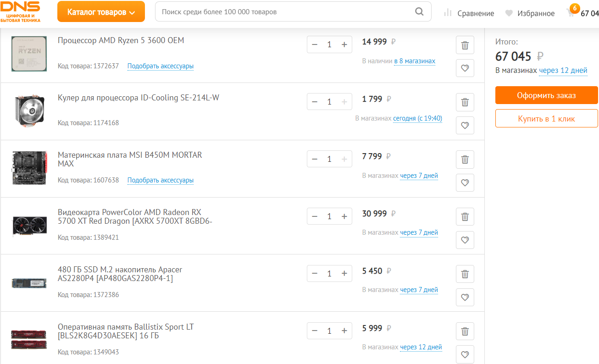The width and height of the screenshot is (599, 364).
Task: Favorite the PowerColor RX 5700 XT card
Action: click(465, 240)
